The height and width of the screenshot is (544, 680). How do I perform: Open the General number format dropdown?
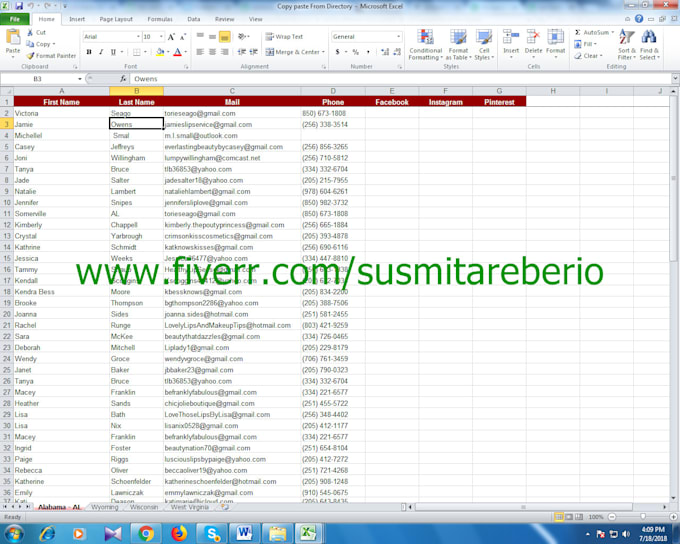(399, 37)
